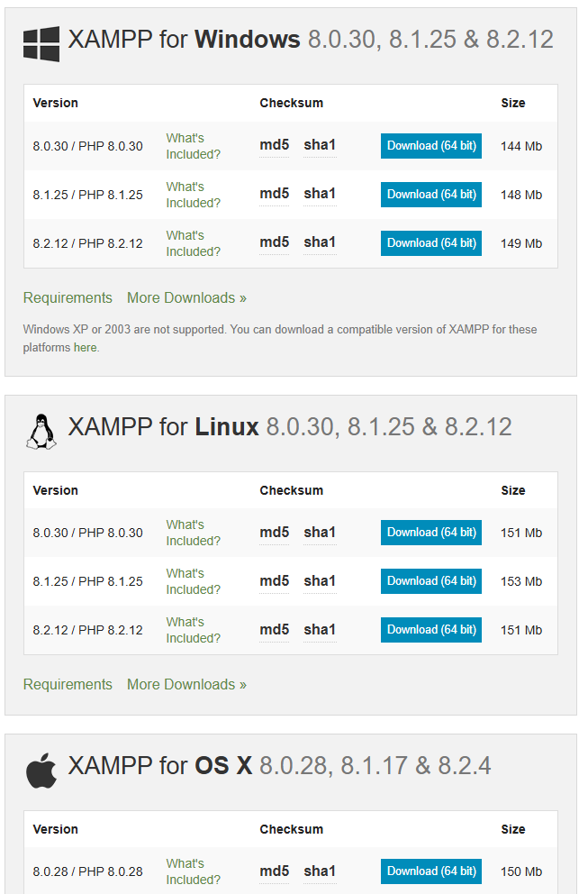This screenshot has width=588, height=894.
Task: Show md5 checksum for Linux 8.2.12
Action: pyautogui.click(x=274, y=629)
